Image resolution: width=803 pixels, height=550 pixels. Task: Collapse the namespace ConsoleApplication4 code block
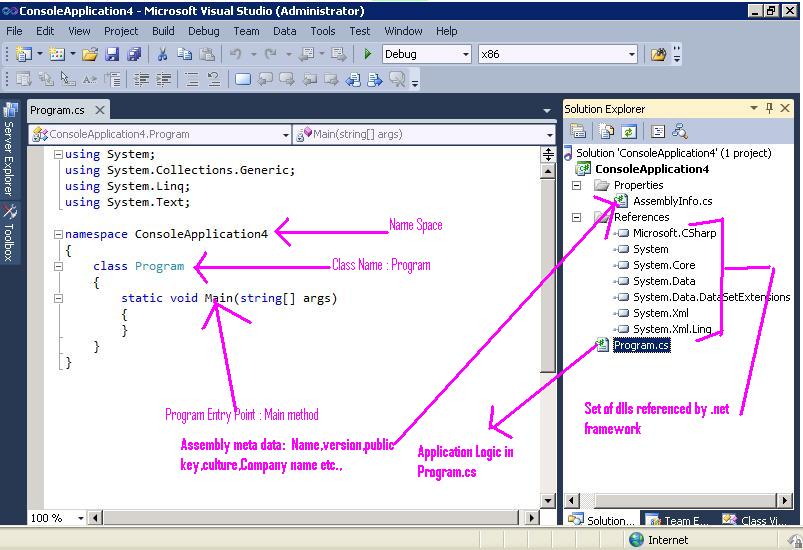pos(58,235)
